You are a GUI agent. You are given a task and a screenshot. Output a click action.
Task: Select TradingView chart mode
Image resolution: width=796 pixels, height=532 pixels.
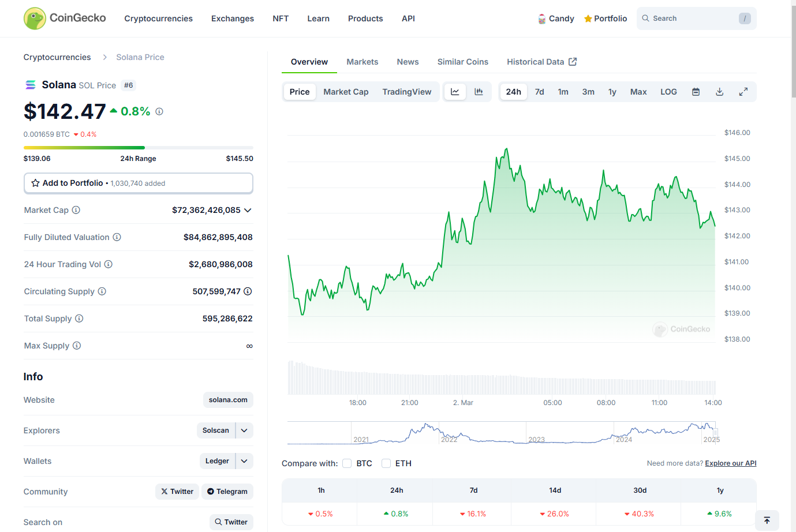[x=407, y=92]
